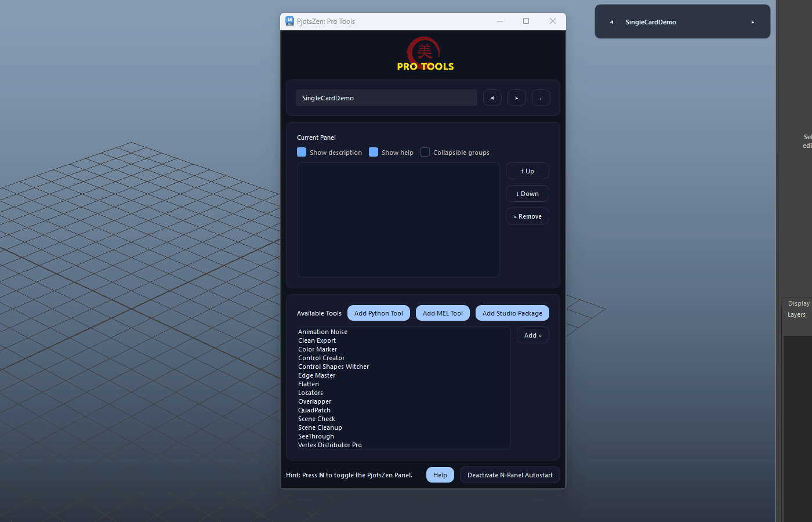The width and height of the screenshot is (812, 522).
Task: Maximize the Pro Tools window
Action: [526, 21]
